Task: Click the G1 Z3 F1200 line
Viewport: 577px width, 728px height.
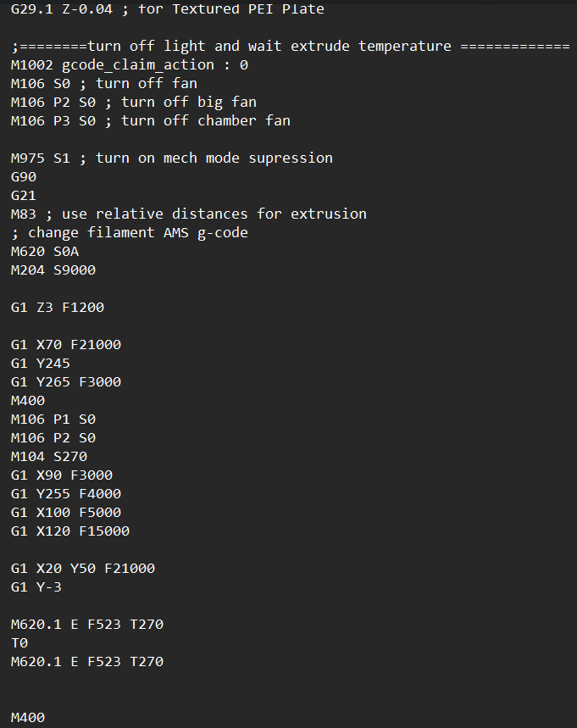Action: pyautogui.click(x=58, y=307)
